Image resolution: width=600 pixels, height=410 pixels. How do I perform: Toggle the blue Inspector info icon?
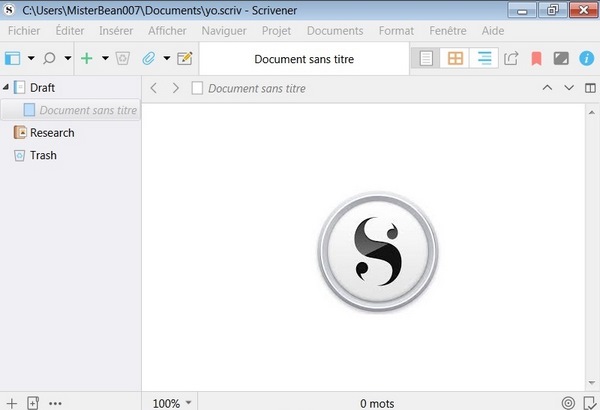click(x=586, y=59)
